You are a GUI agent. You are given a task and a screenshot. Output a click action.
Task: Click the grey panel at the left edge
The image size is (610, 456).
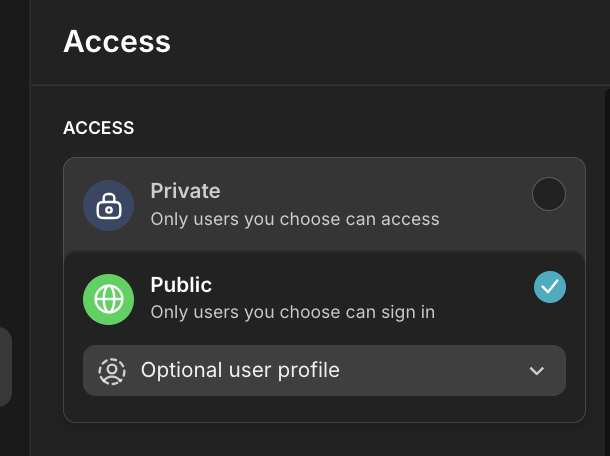pos(5,366)
